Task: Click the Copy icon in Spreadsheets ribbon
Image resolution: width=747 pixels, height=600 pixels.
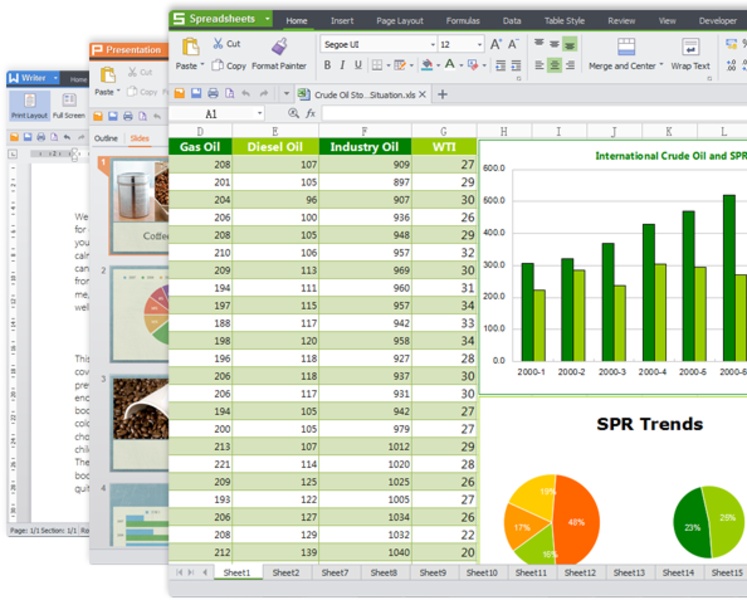Action: coord(217,65)
